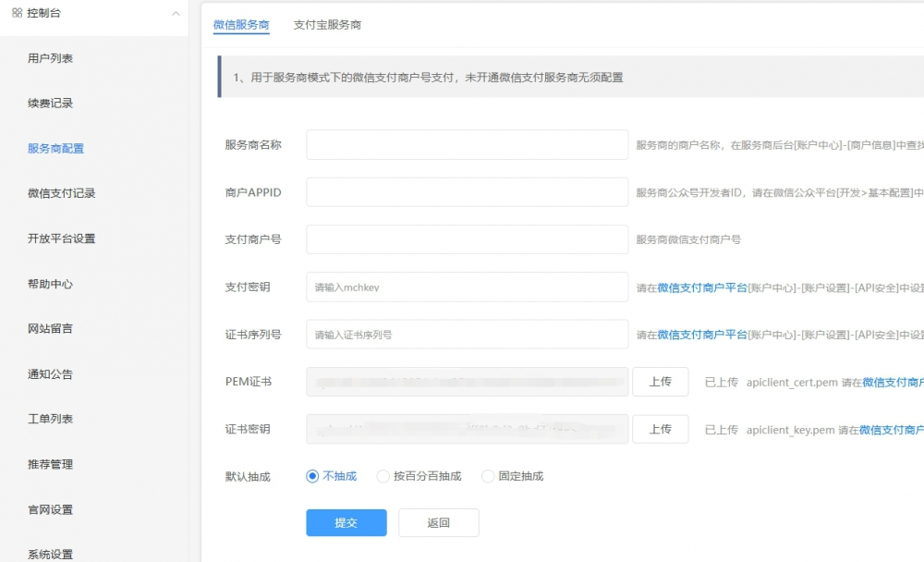Upload a new PEM证书 file

(661, 381)
